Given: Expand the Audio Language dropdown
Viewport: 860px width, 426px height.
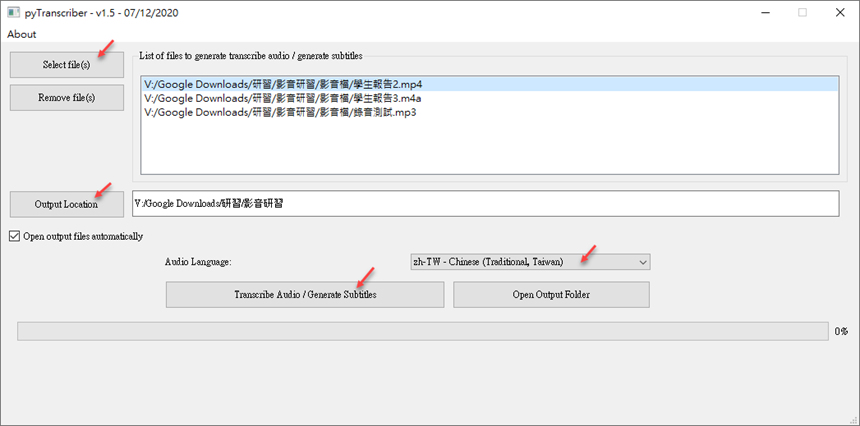Looking at the screenshot, I should coord(530,262).
